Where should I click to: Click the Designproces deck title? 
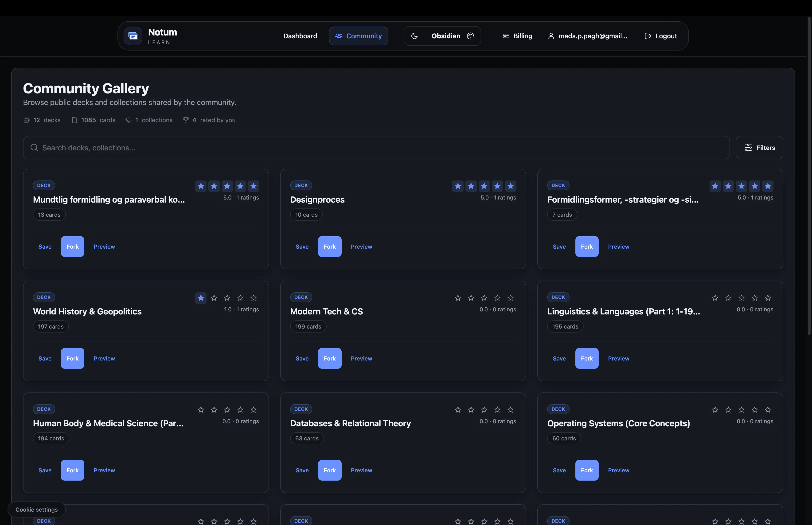click(x=317, y=200)
